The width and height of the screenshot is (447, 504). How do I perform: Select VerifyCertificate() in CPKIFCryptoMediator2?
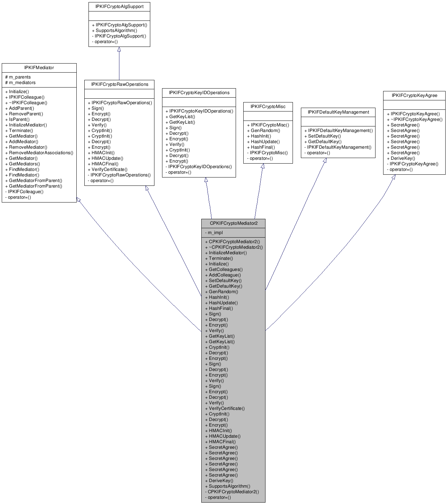click(x=225, y=408)
